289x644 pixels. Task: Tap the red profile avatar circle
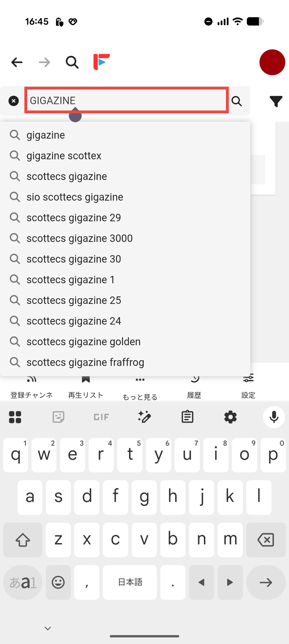coord(272,62)
